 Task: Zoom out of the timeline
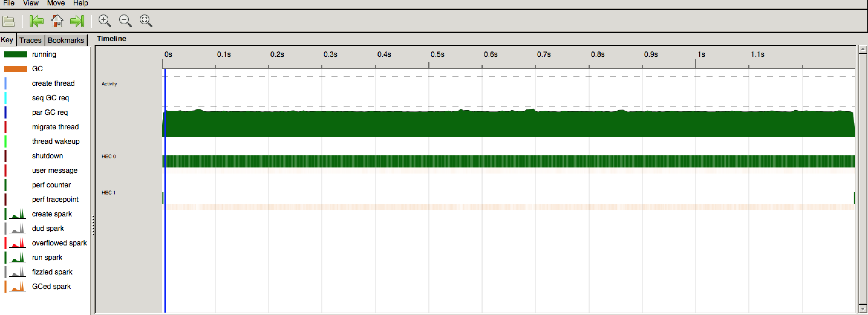click(x=125, y=21)
